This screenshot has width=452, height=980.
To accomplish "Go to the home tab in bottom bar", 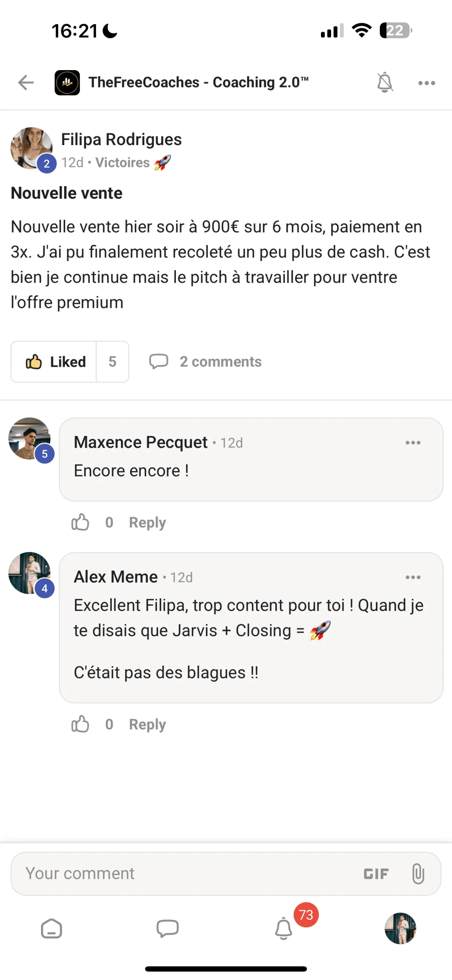I will pos(51,929).
